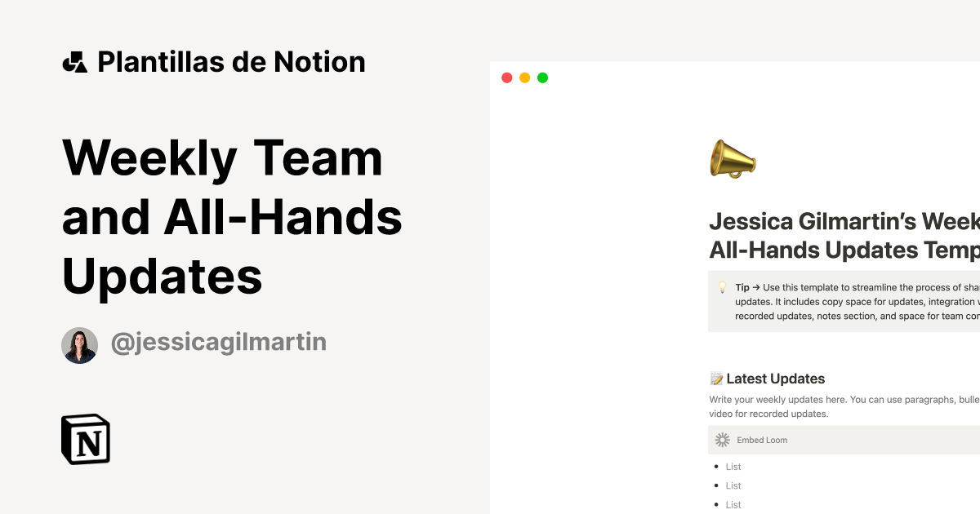
Task: Click the lightbulb icon in the Tip callout
Action: 722,287
